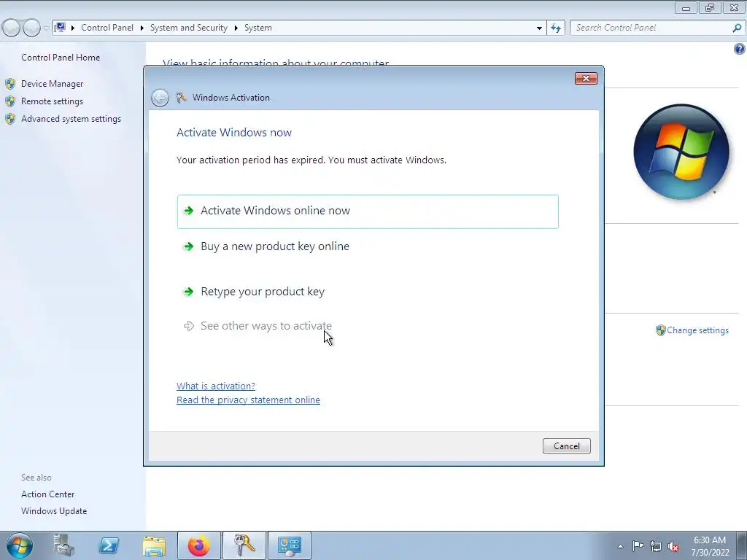Open Read the privacy statement online link

(x=248, y=400)
